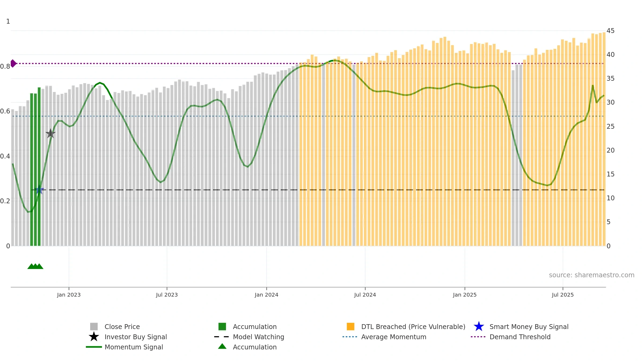
Task: Click the gray Close Price legend square
Action: tap(94, 326)
